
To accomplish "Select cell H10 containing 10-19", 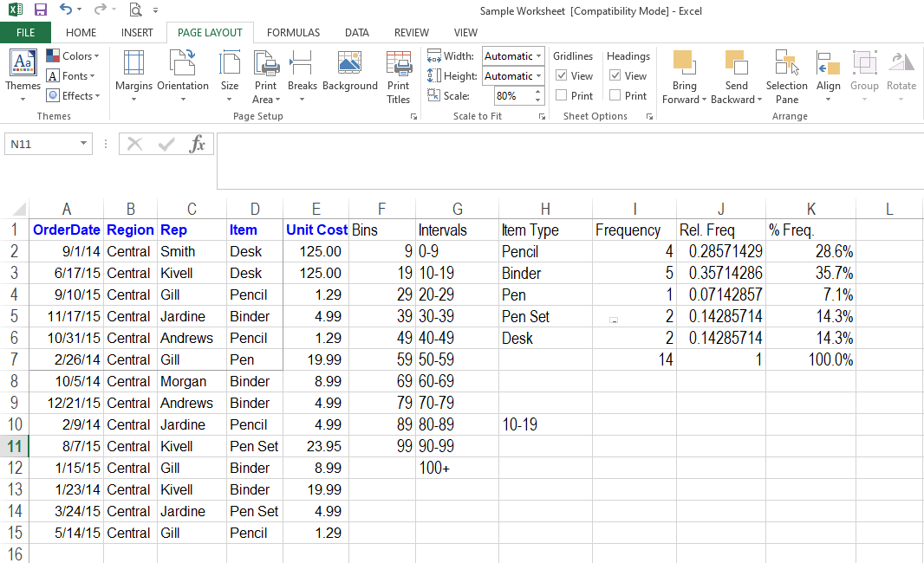I will (545, 424).
